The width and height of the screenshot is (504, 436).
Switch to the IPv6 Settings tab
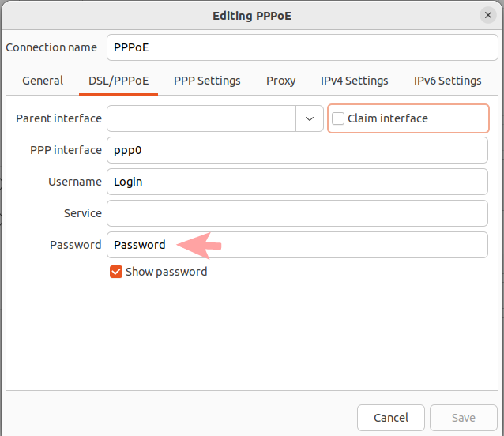point(447,81)
